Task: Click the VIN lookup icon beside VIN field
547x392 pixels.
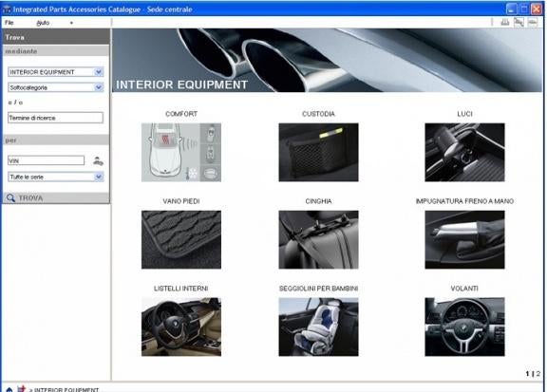Action: point(98,160)
